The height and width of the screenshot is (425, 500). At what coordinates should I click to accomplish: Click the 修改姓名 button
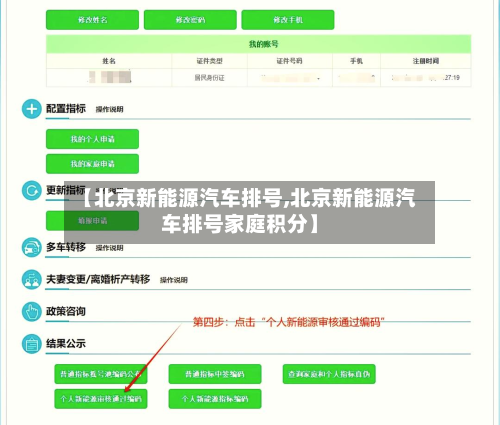pos(92,20)
